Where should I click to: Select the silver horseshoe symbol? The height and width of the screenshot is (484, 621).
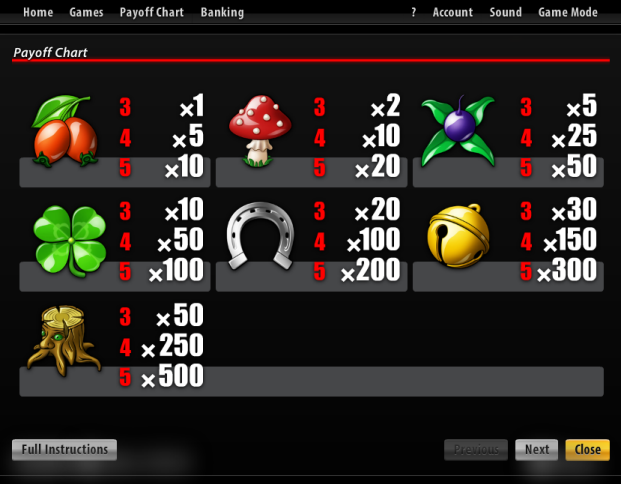click(260, 236)
